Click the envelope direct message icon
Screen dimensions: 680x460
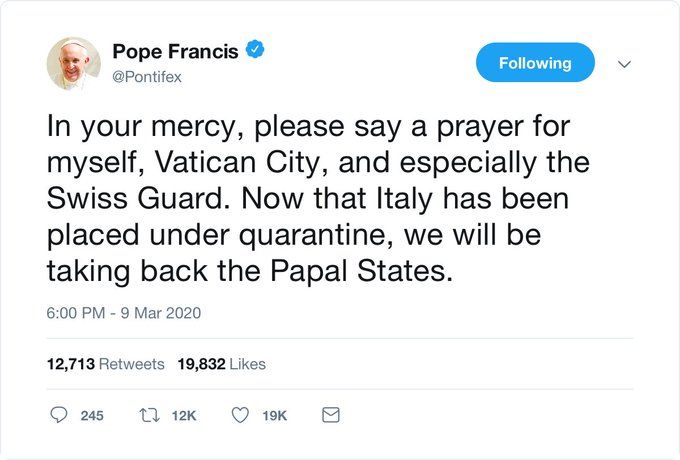[331, 415]
